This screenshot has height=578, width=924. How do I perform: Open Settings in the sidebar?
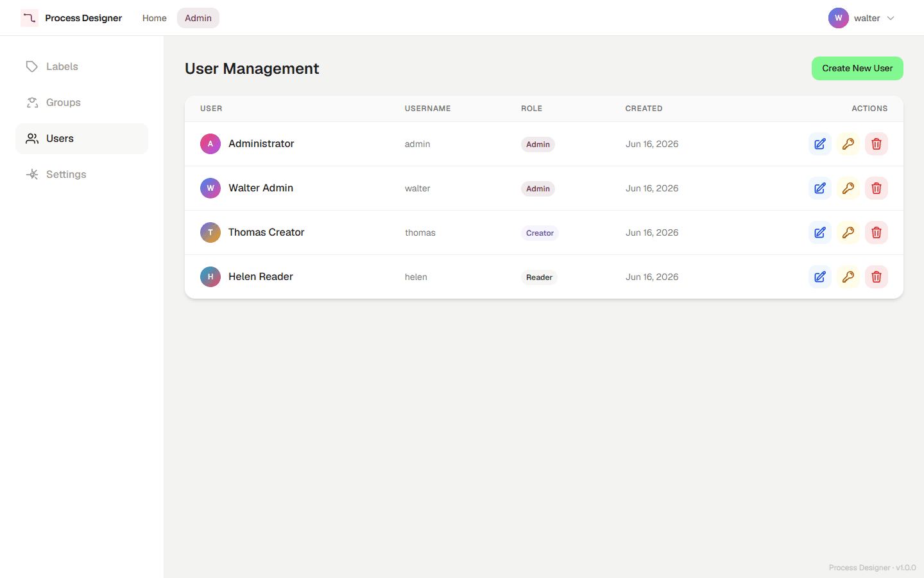point(81,175)
